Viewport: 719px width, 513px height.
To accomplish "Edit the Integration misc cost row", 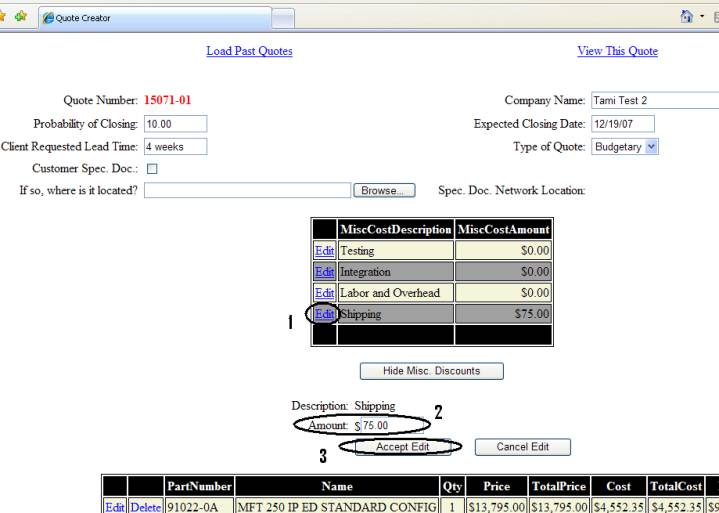I will [x=324, y=271].
